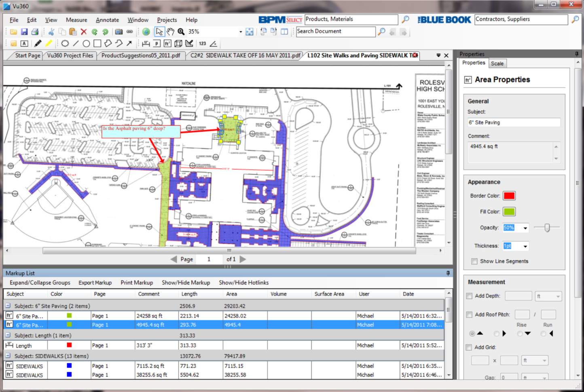The height and width of the screenshot is (392, 584).
Task: Enable the Add Depth option
Action: tap(469, 296)
